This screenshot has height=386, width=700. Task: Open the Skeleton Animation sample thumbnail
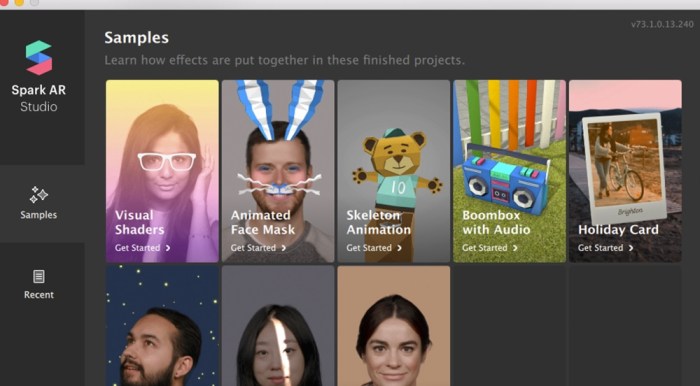point(394,171)
